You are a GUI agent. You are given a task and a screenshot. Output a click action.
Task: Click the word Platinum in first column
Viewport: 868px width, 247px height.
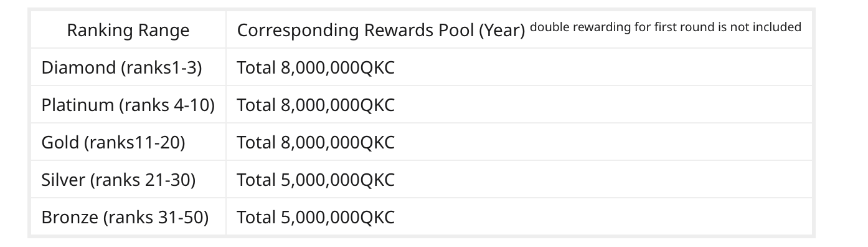tap(78, 105)
